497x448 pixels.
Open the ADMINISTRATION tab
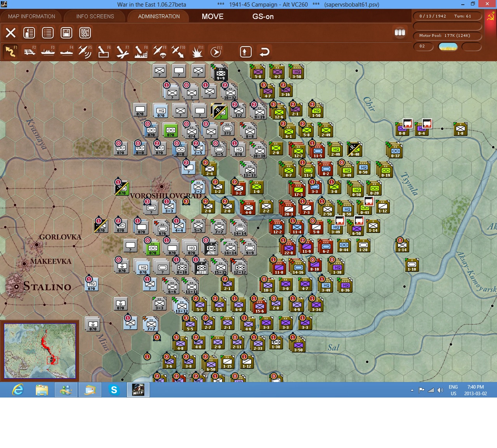(x=159, y=16)
